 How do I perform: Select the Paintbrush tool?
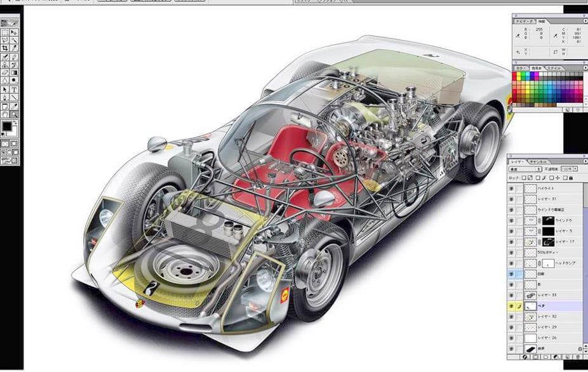tap(14, 57)
